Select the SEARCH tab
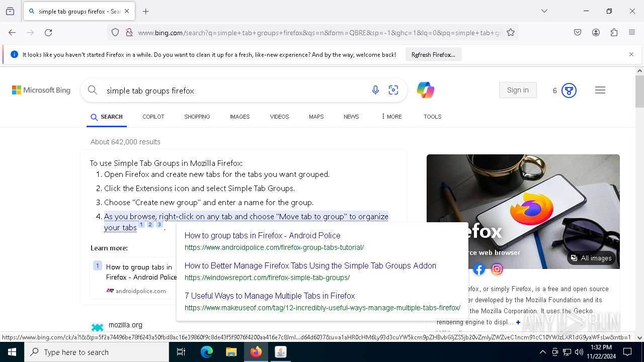The image size is (644, 362). click(107, 117)
